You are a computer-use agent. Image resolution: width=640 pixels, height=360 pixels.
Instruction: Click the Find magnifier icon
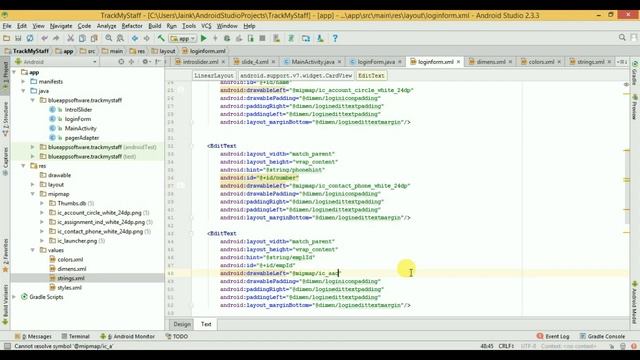pyautogui.click(x=109, y=38)
